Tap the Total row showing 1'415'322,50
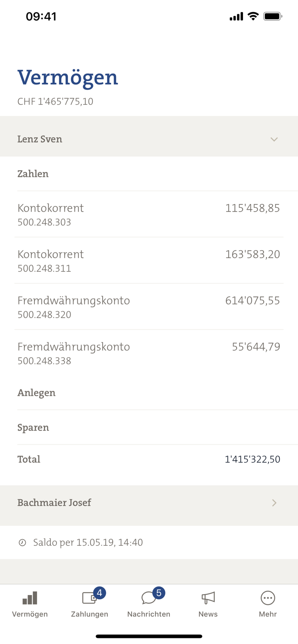Screen dimensions: 298x644 point(149,459)
